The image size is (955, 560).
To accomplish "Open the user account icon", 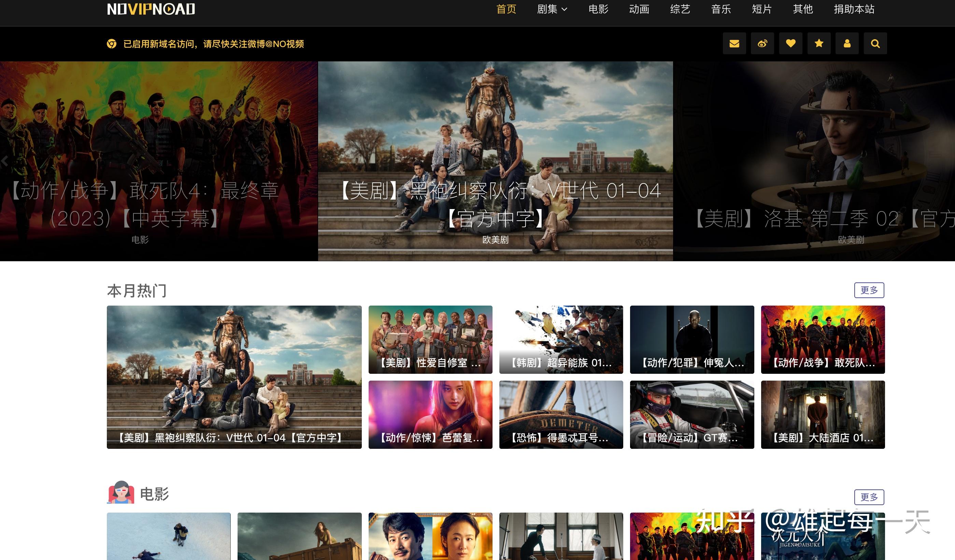I will 847,44.
